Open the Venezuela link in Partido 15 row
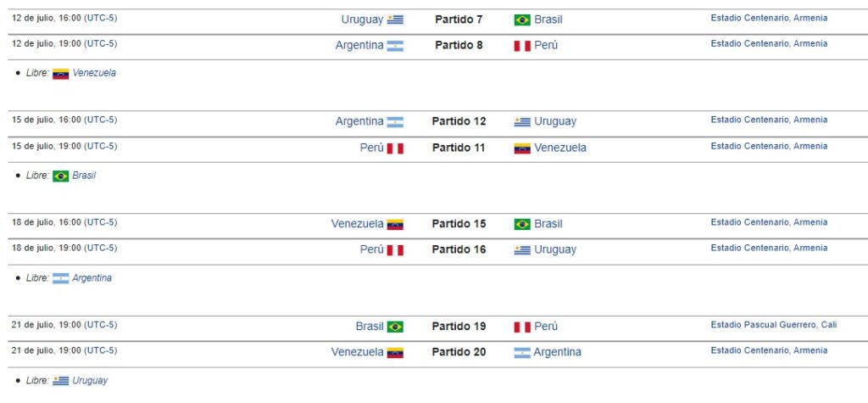Image resolution: width=868 pixels, height=403 pixels. pyautogui.click(x=357, y=224)
